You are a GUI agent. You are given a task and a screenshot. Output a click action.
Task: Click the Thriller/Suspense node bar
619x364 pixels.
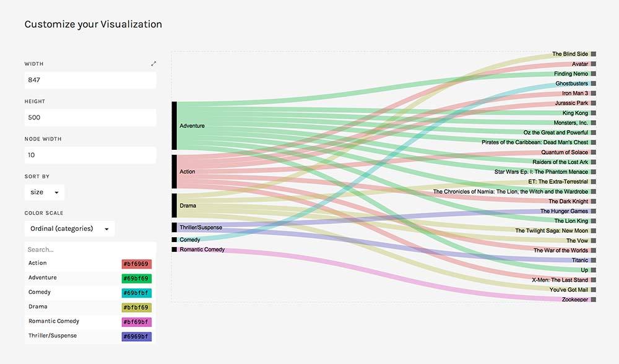(175, 227)
